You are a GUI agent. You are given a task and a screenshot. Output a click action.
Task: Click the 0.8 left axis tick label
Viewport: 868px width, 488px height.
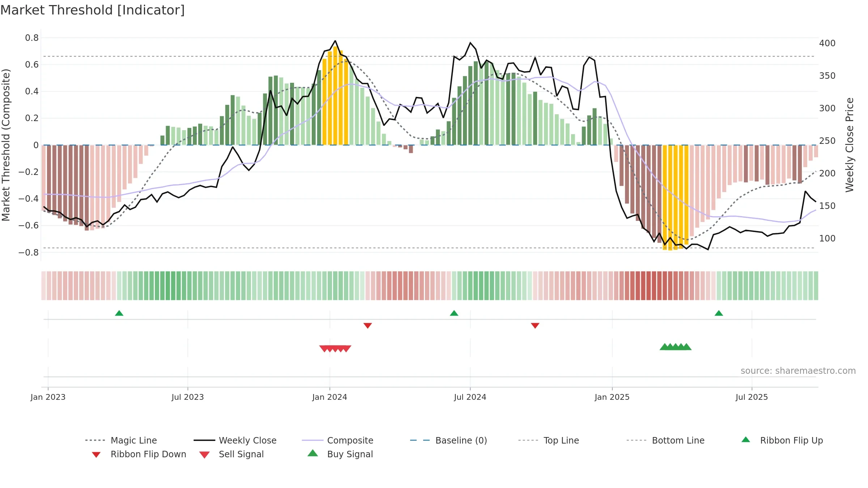point(32,38)
